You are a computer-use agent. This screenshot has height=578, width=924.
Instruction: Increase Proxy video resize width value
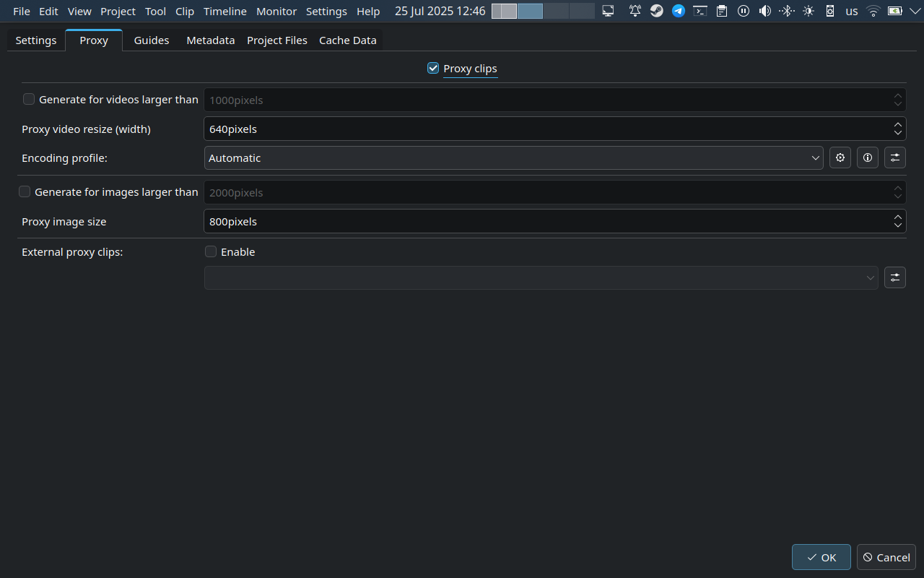pos(897,124)
